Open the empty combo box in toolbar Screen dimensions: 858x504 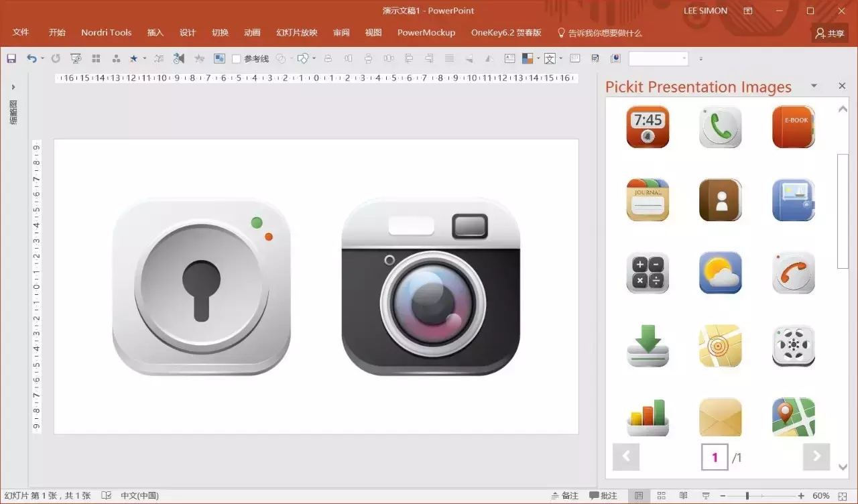[x=658, y=59]
